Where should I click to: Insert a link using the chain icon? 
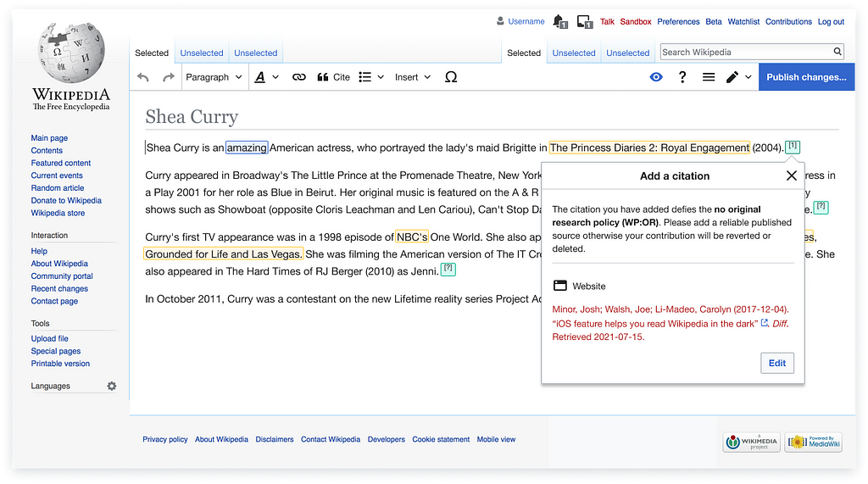[299, 77]
